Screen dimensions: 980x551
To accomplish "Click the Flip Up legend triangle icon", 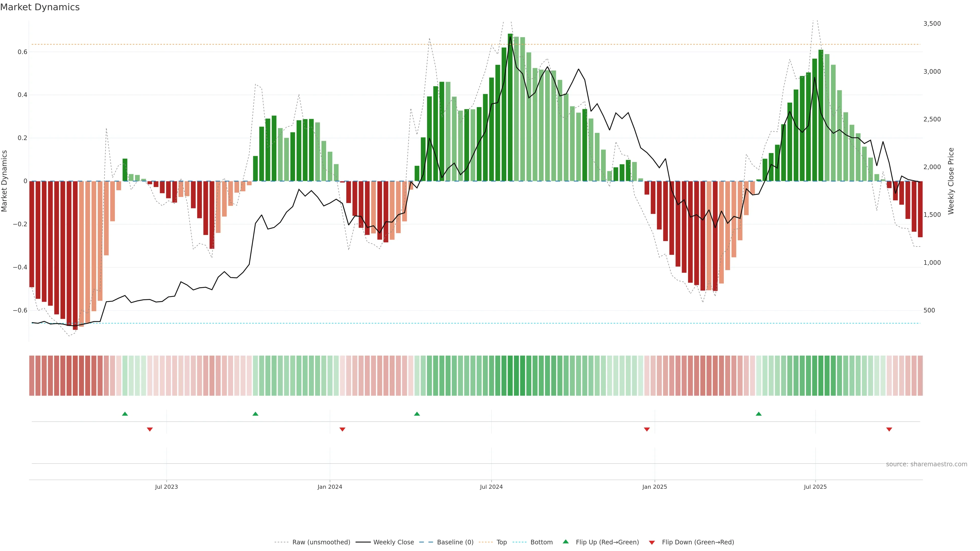I will coord(565,542).
